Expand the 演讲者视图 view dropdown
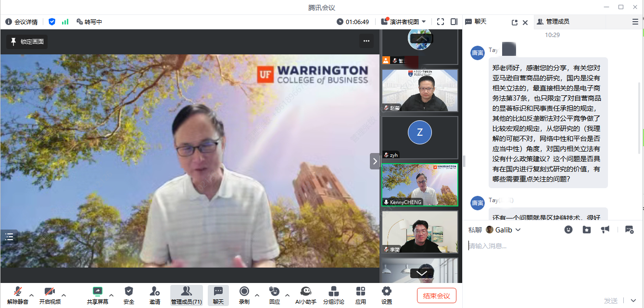This screenshot has height=308, width=644. pyautogui.click(x=404, y=22)
